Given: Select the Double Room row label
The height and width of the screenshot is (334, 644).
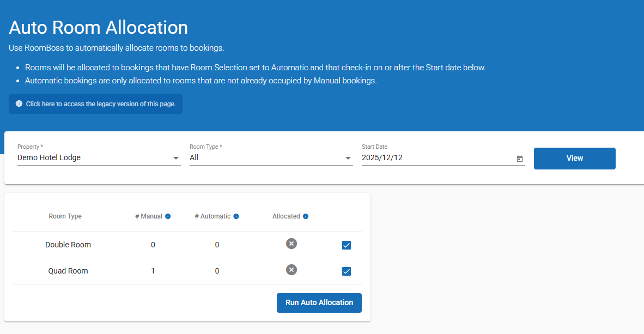Looking at the screenshot, I should coord(68,245).
